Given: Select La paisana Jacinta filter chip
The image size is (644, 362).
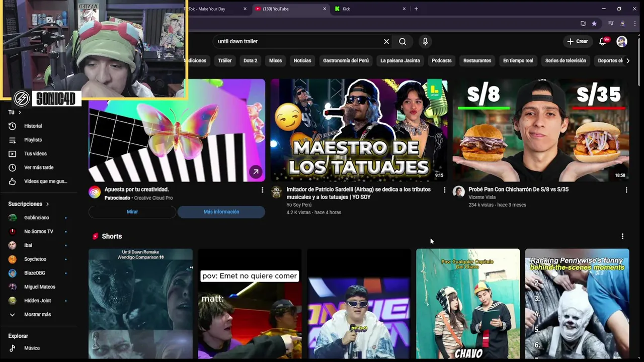Looking at the screenshot, I should click(x=400, y=61).
